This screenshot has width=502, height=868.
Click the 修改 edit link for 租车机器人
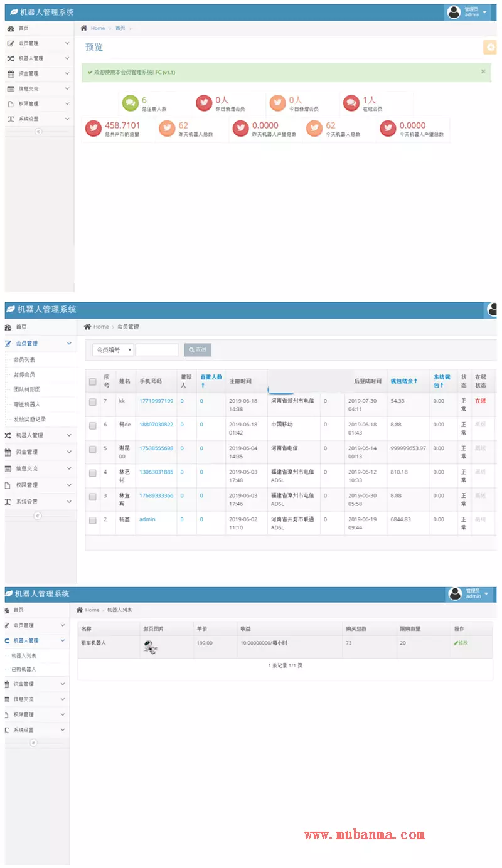click(x=461, y=643)
